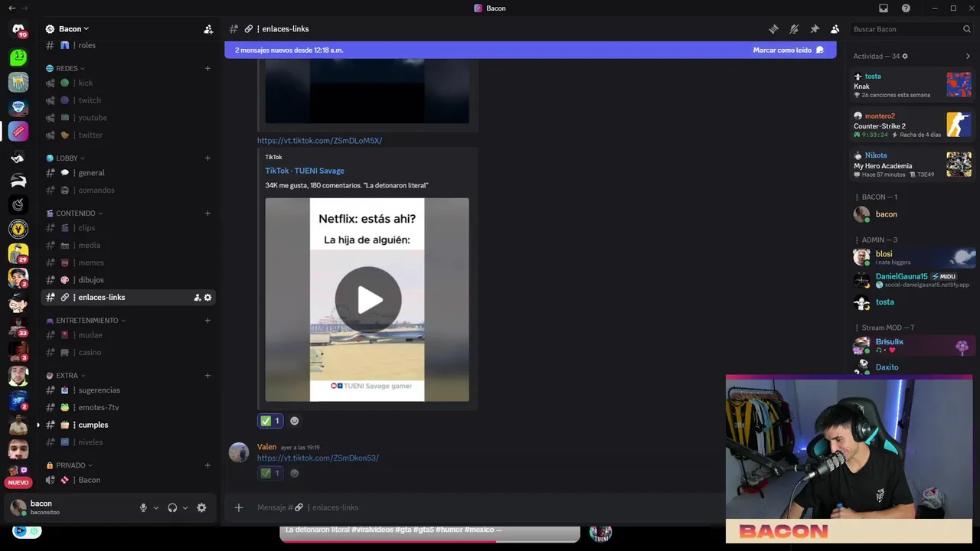This screenshot has height=551, width=980.
Task: Open TikTok · TUENI Savage embed title
Action: pyautogui.click(x=305, y=171)
